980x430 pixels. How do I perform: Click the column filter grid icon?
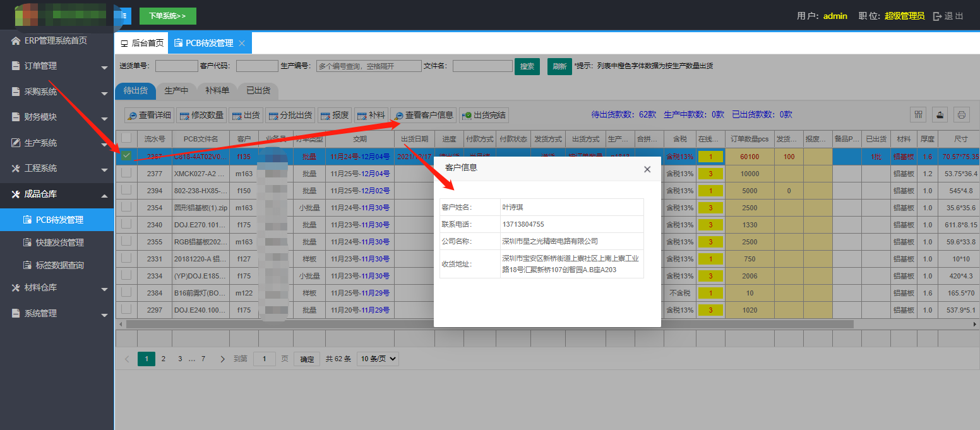918,115
